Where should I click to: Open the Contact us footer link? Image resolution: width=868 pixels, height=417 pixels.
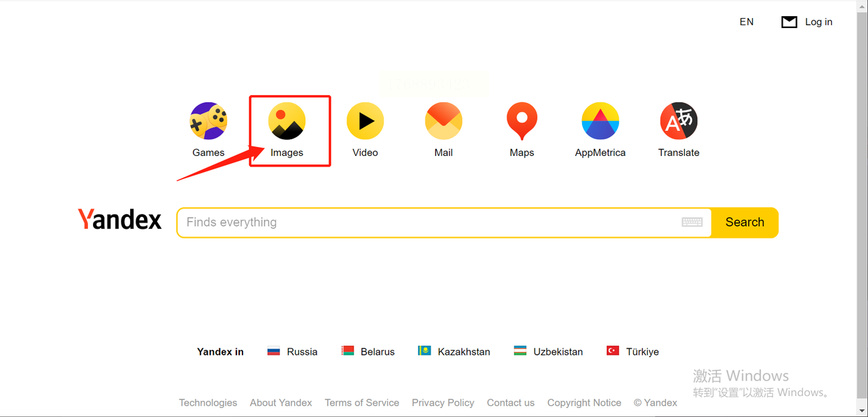(x=511, y=403)
